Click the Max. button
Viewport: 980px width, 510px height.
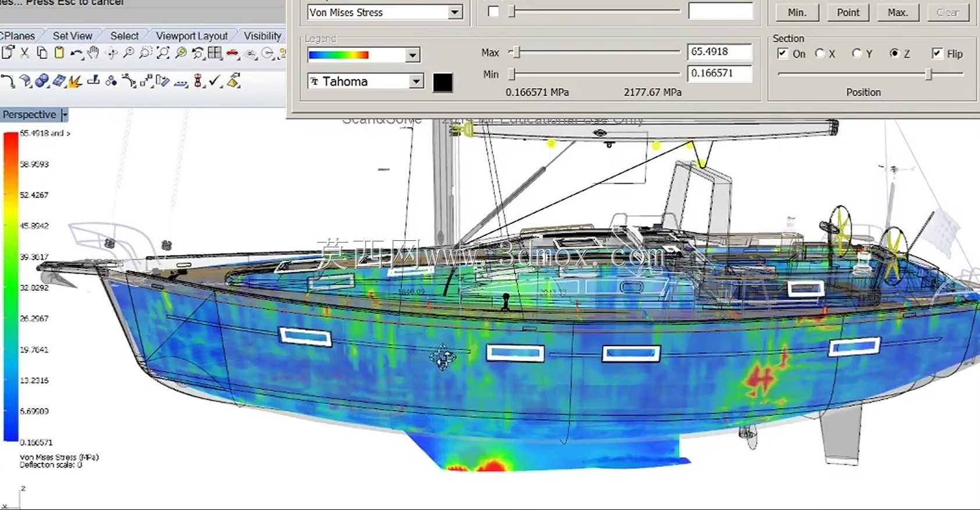[x=898, y=12]
